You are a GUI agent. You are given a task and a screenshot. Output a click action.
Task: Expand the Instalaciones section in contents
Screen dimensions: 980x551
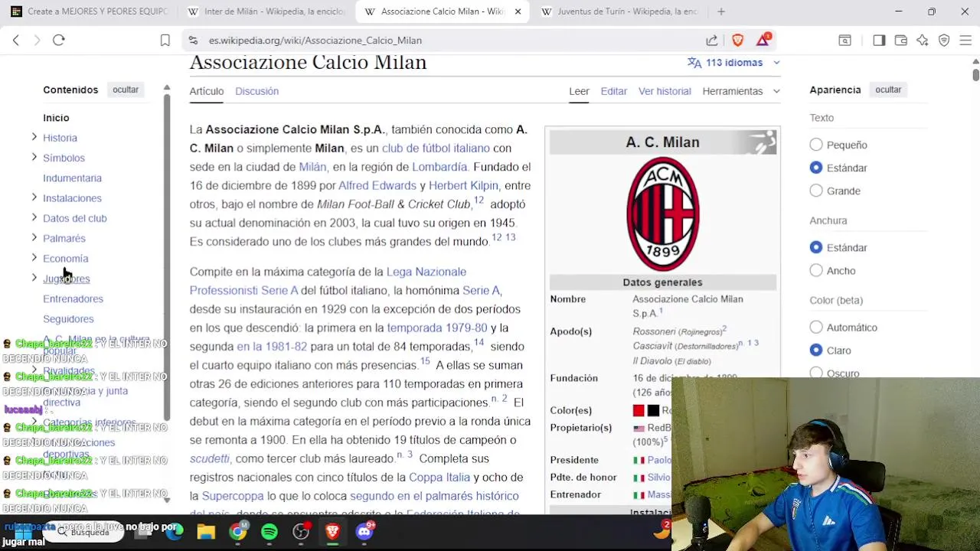tap(34, 197)
